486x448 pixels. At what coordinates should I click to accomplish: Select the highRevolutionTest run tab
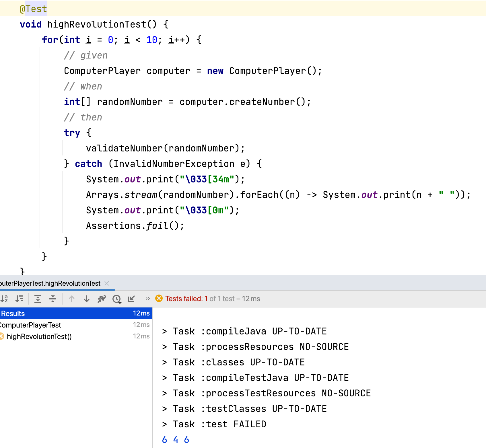tap(50, 283)
